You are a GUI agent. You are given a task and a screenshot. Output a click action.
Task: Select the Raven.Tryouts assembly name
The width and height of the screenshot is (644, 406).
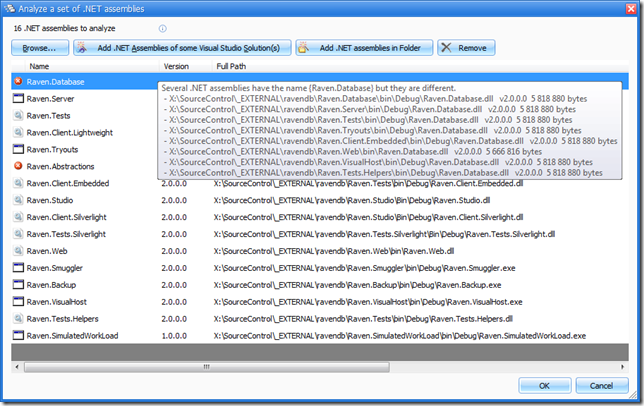tap(53, 149)
